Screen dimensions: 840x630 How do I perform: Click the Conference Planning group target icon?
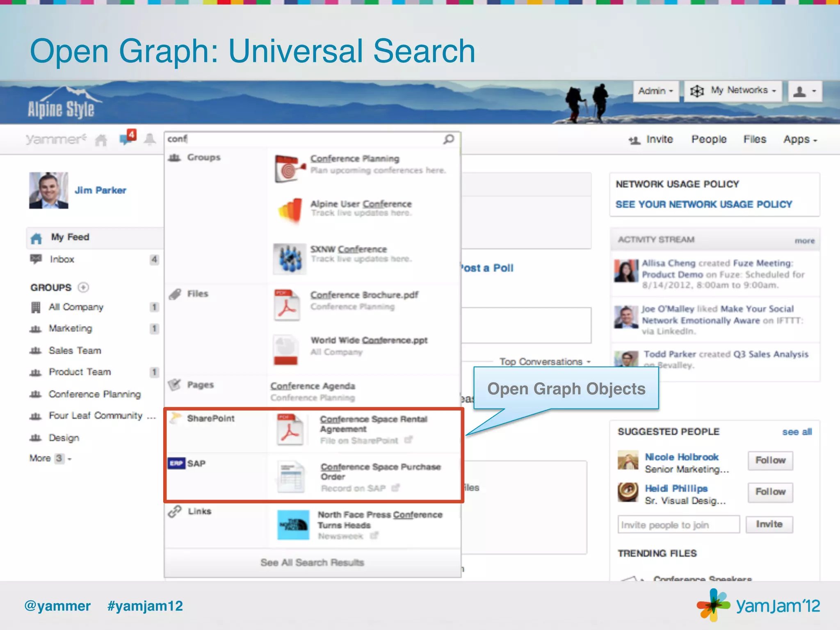tap(290, 168)
